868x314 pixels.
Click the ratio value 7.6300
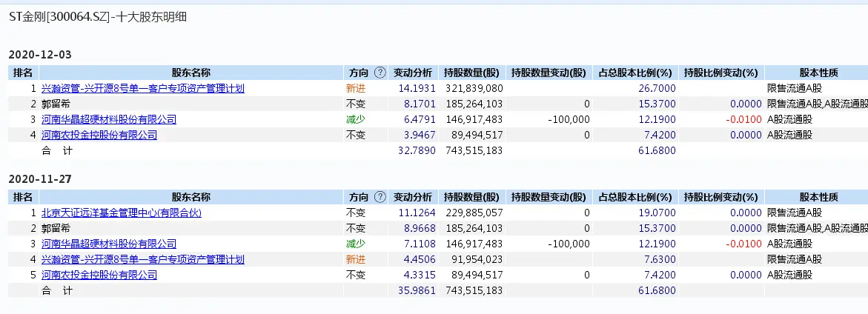click(x=659, y=258)
